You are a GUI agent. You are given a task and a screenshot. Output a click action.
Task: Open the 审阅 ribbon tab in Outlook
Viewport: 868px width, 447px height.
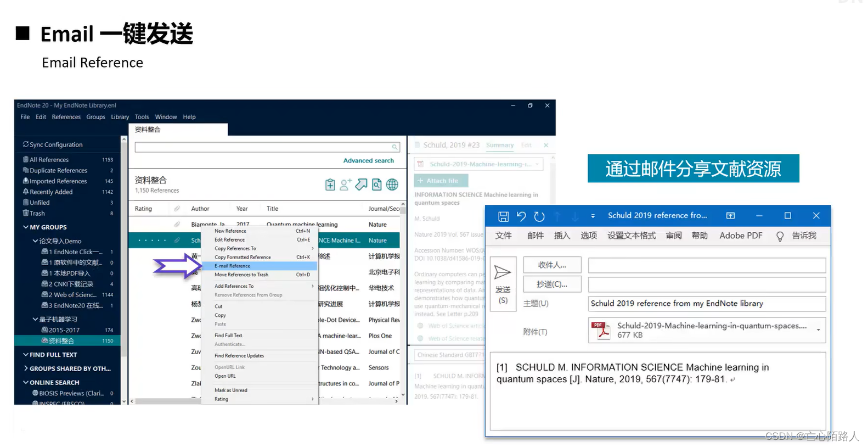[674, 236]
